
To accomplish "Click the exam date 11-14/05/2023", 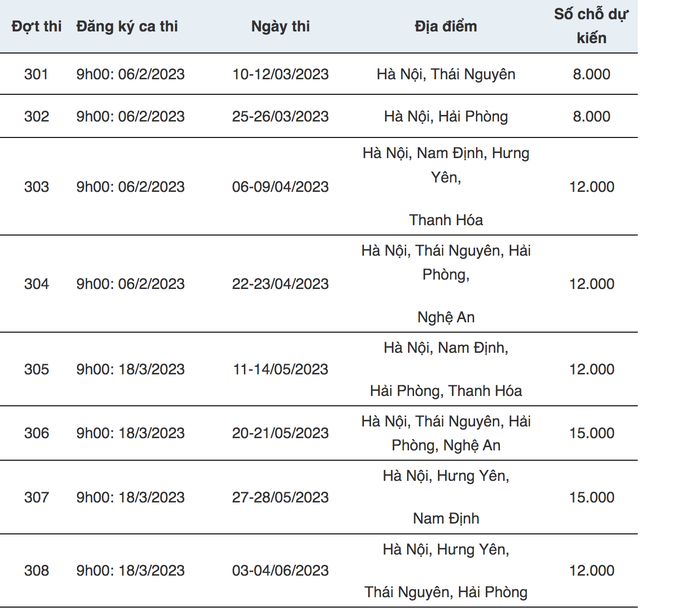I will click(x=280, y=369).
